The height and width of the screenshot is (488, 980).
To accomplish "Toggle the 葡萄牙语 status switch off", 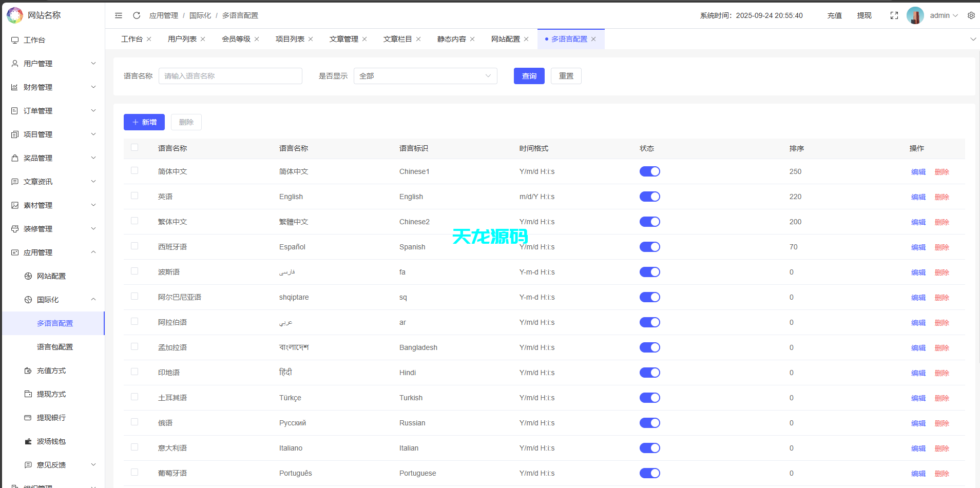I will (649, 473).
